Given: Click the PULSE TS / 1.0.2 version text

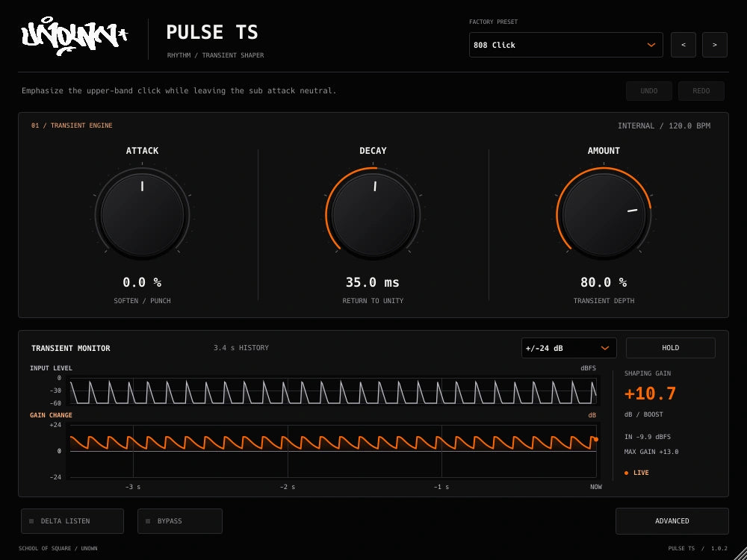Looking at the screenshot, I should click(698, 549).
